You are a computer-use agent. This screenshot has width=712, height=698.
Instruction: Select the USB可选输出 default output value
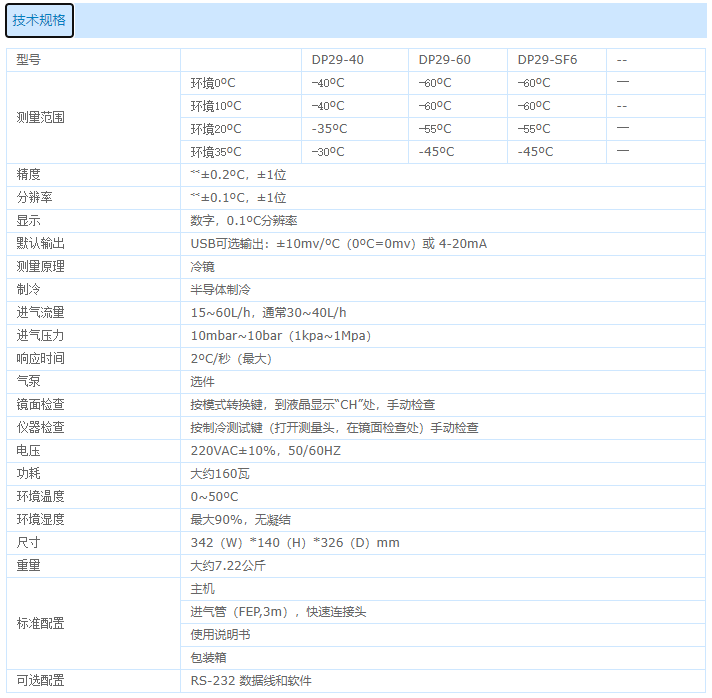pyautogui.click(x=338, y=244)
